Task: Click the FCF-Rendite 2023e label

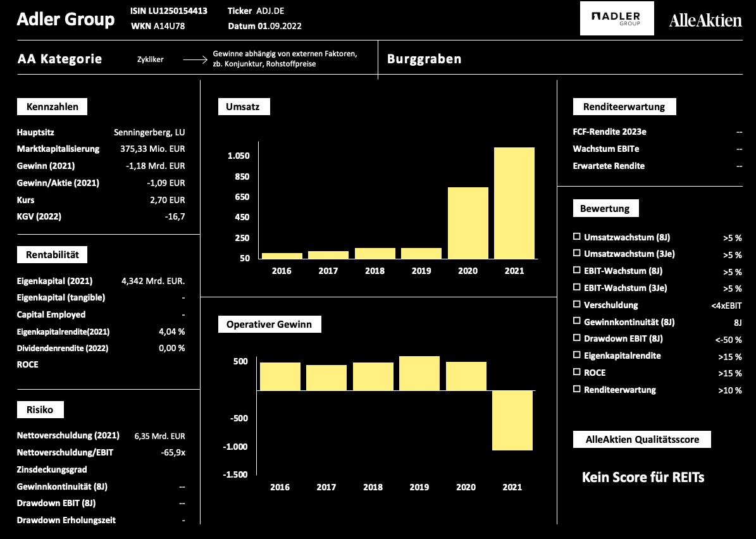Action: (x=609, y=132)
